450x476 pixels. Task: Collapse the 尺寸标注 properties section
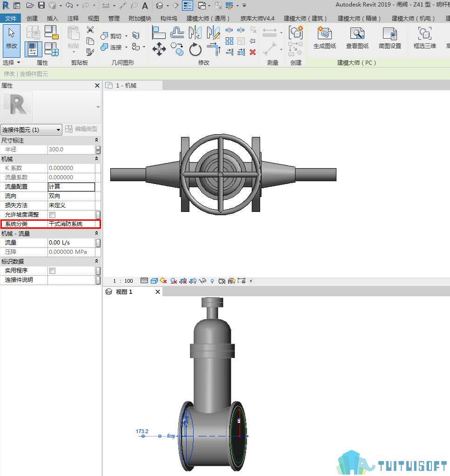point(96,140)
